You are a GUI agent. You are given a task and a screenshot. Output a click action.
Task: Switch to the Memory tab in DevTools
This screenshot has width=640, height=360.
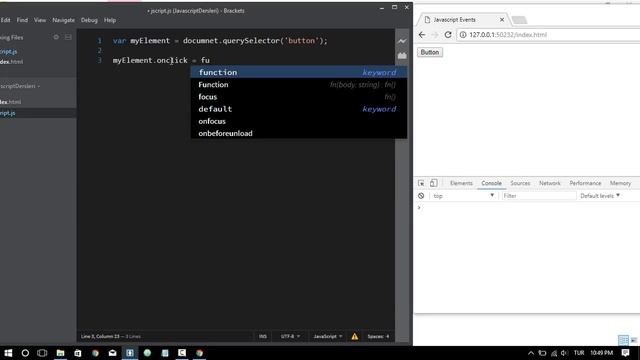pyautogui.click(x=620, y=183)
